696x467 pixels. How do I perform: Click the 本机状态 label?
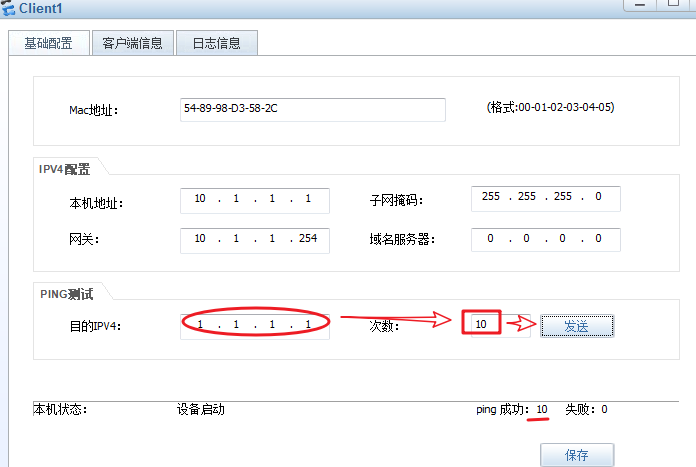point(60,409)
